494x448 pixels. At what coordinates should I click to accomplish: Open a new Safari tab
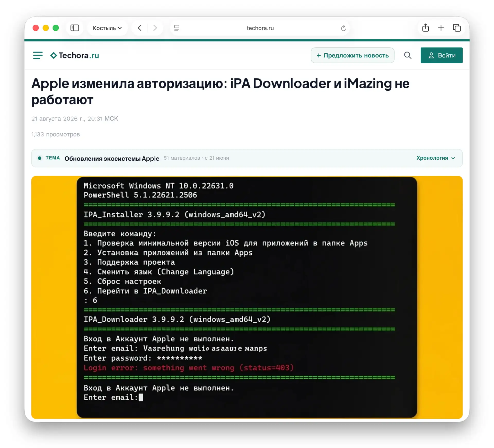click(x=441, y=28)
